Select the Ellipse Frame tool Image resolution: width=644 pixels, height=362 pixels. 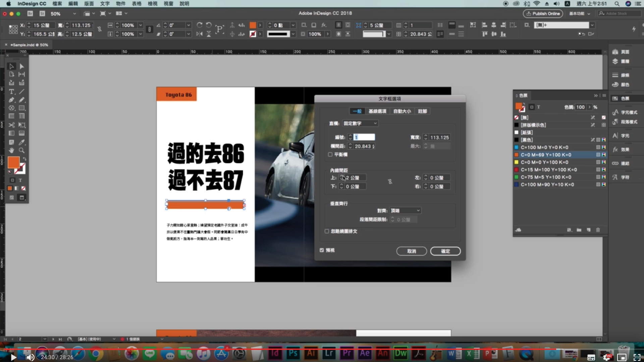pos(11,108)
